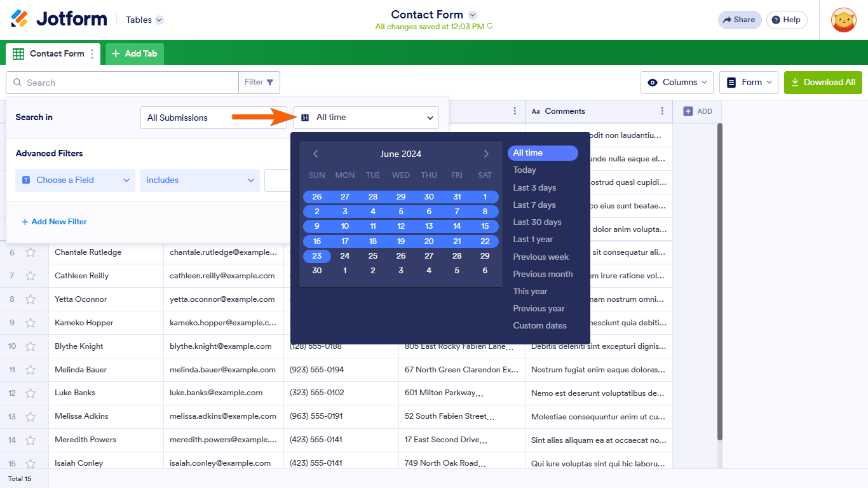Select Last 1 year preset
This screenshot has height=488, width=868.
[x=533, y=240]
